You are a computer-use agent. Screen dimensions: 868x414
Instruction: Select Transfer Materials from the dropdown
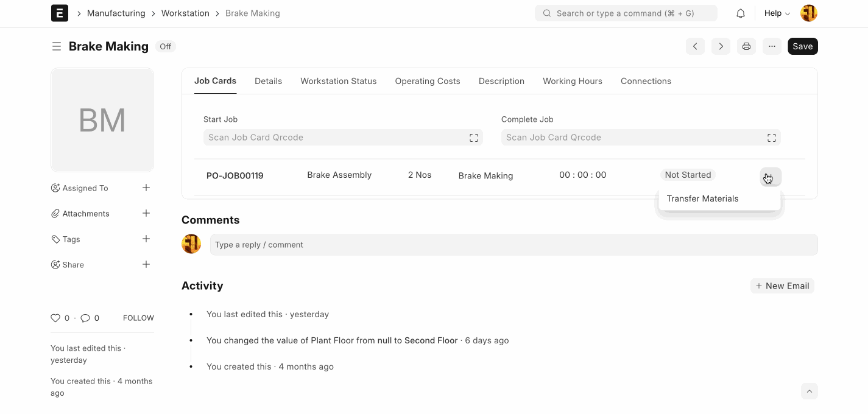pyautogui.click(x=702, y=198)
